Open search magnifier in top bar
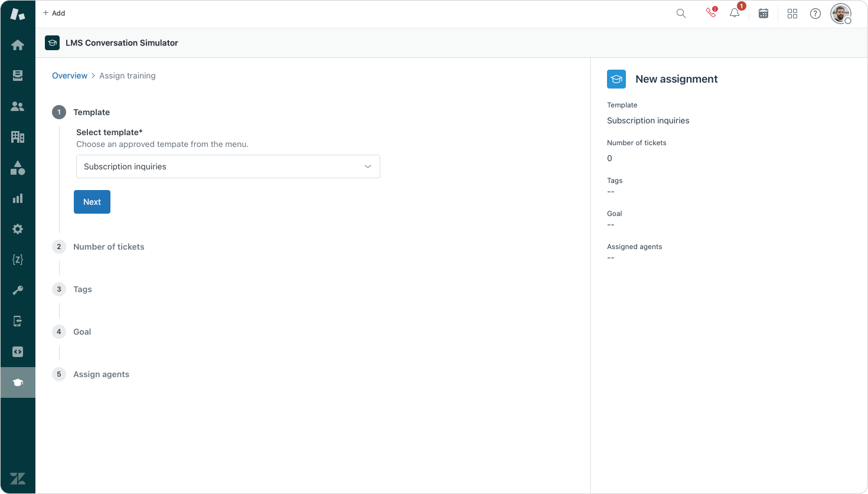Viewport: 868px width, 494px height. pos(681,14)
